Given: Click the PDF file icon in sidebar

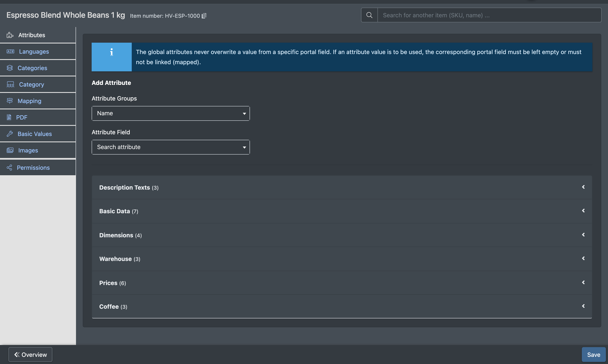Looking at the screenshot, I should point(9,117).
